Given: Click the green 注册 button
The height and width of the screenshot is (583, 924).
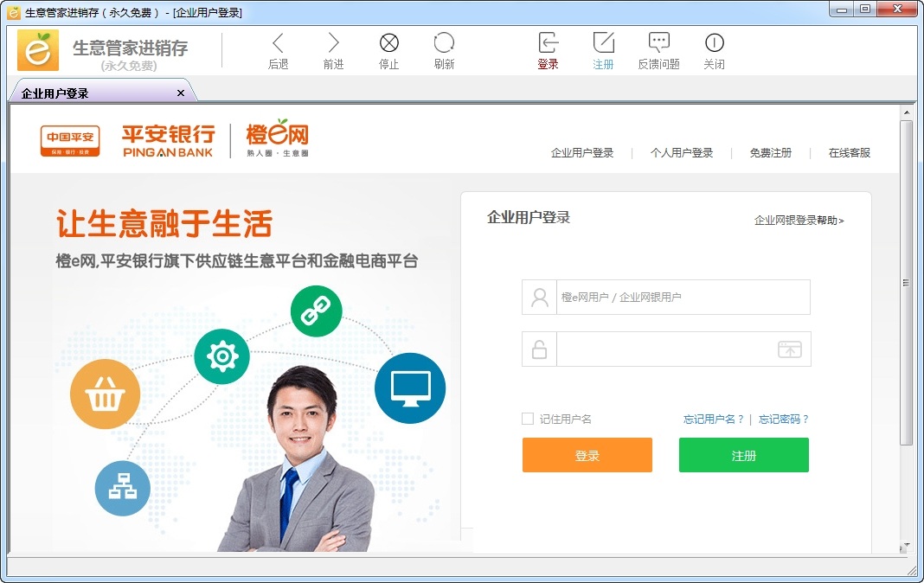Looking at the screenshot, I should click(x=744, y=455).
